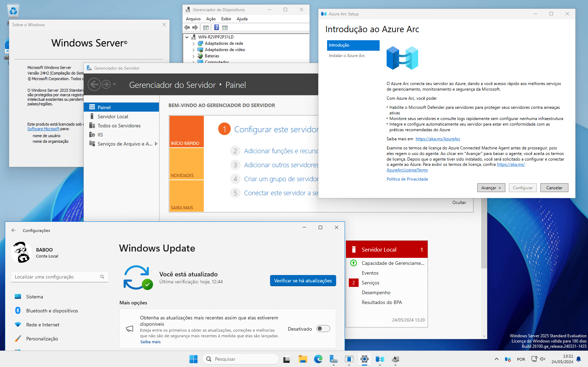Click Adicionar outros servidores link
The height and width of the screenshot is (367, 588).
tap(281, 165)
